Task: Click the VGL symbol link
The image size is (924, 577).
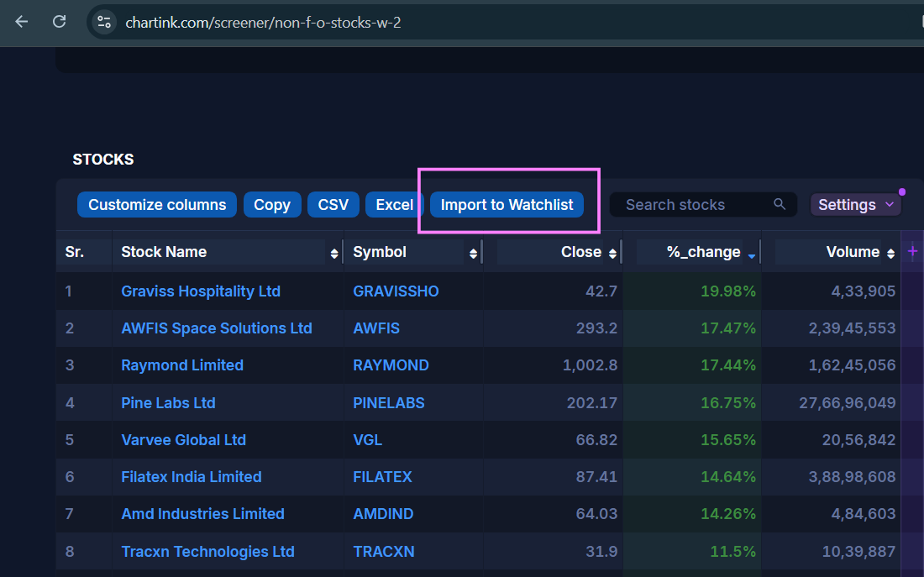Action: [367, 440]
